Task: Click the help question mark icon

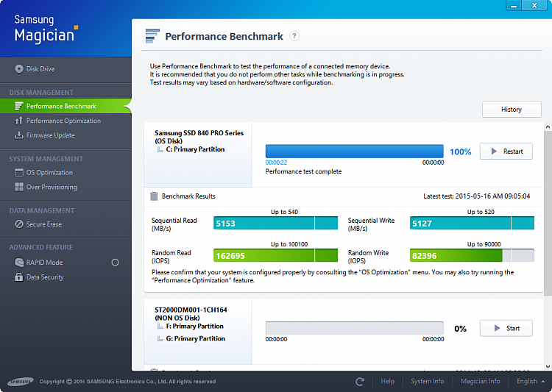Action: point(294,36)
